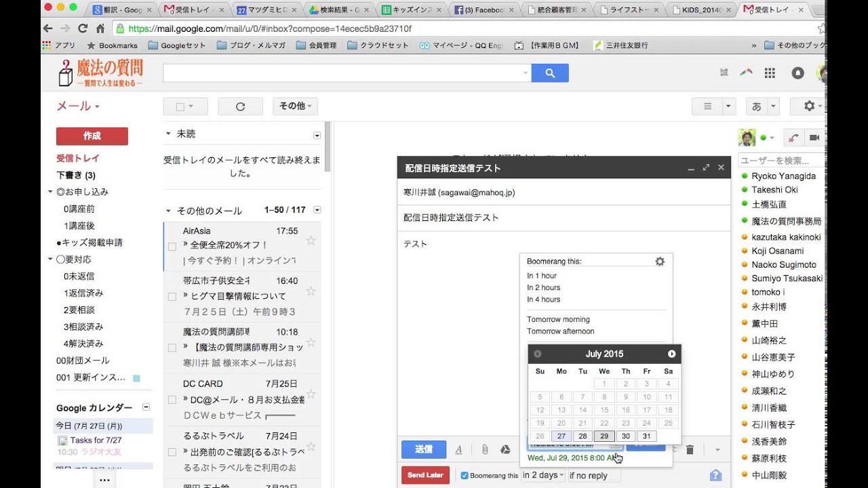Start a video call in chat panel
Viewport: 868px width, 488px height.
tap(814, 138)
